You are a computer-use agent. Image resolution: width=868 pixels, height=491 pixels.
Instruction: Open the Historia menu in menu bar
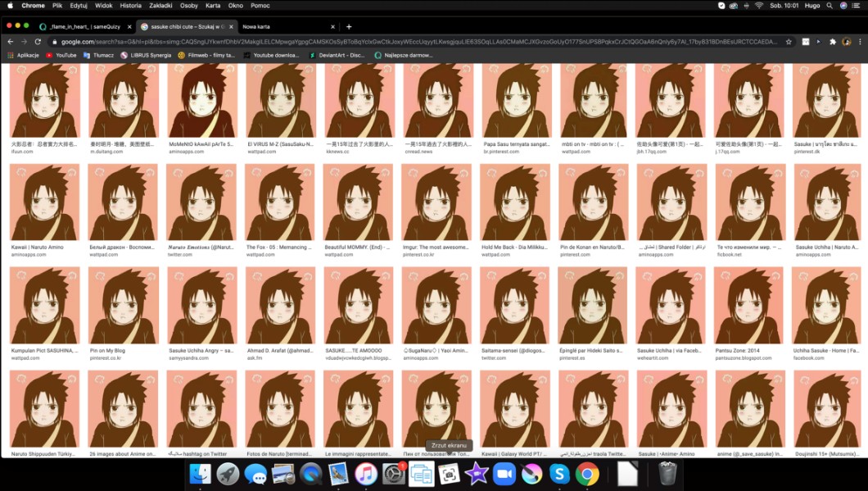(131, 6)
